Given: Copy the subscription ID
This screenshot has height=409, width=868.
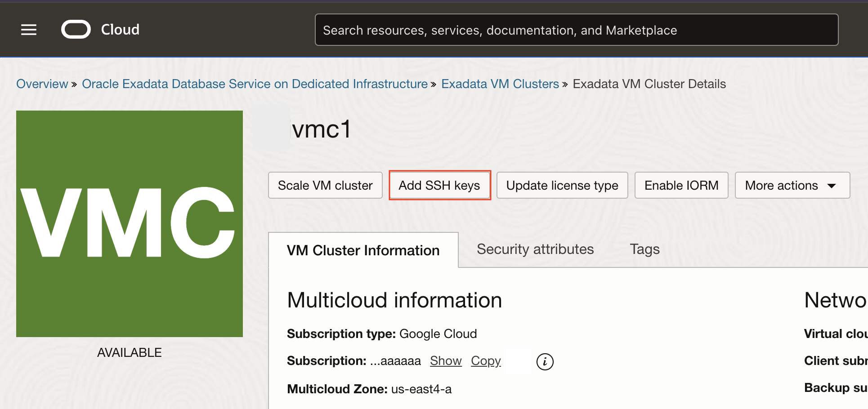Looking at the screenshot, I should pyautogui.click(x=486, y=361).
